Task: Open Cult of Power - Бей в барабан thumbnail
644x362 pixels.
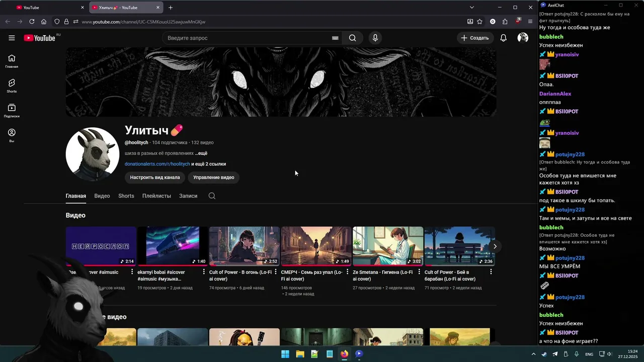Action: tap(459, 246)
